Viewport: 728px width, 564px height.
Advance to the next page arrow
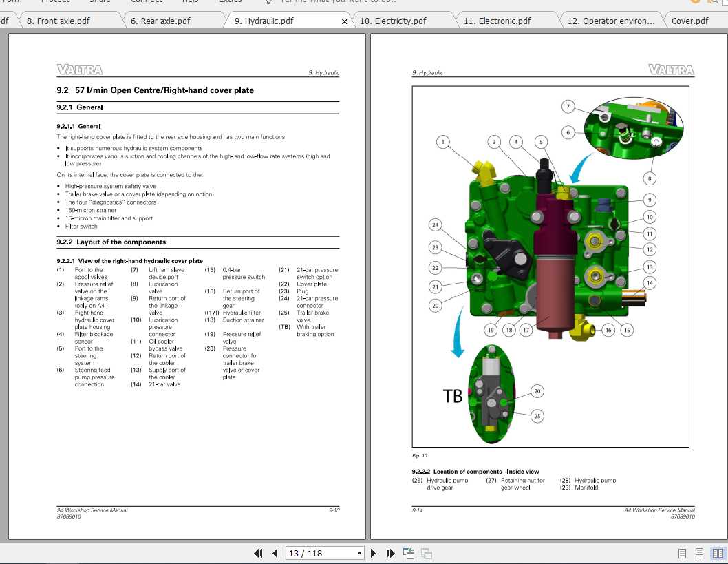point(374,553)
